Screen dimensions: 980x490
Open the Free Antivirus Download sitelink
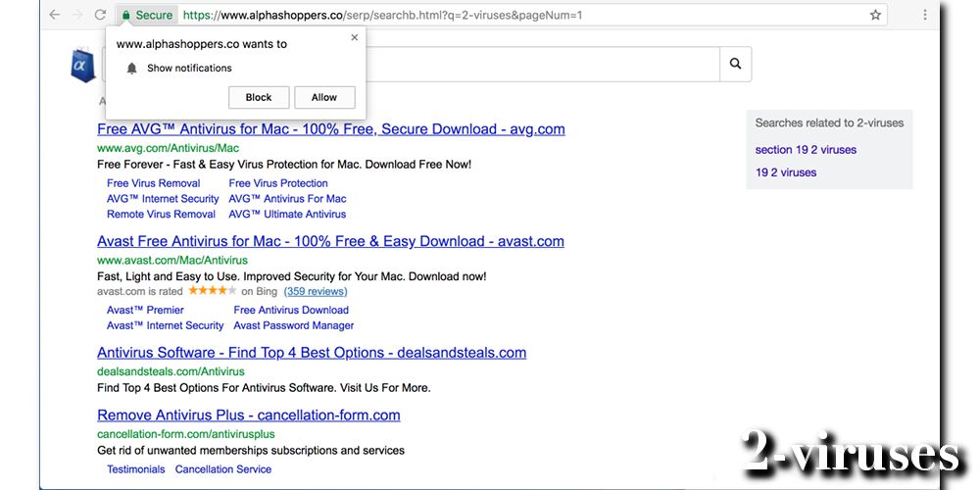point(291,310)
